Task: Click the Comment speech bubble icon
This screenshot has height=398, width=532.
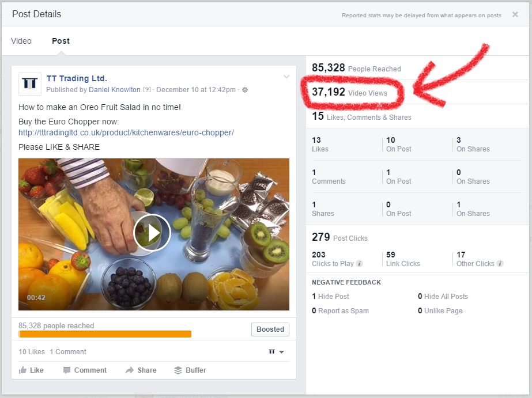Action: tap(67, 370)
